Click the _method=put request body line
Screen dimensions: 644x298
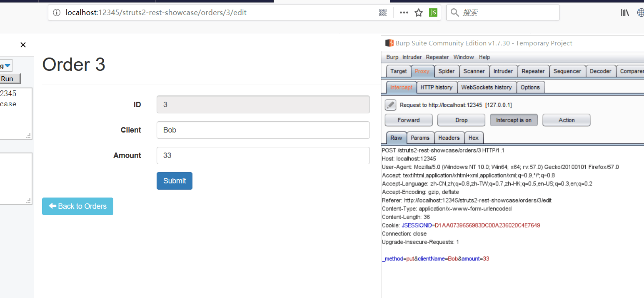click(436, 259)
